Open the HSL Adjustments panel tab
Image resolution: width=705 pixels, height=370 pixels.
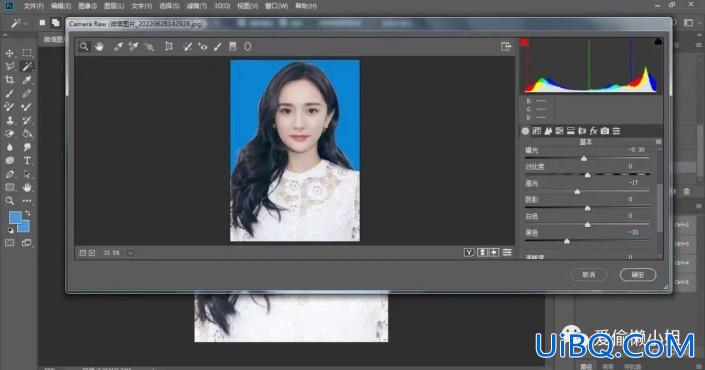[559, 131]
